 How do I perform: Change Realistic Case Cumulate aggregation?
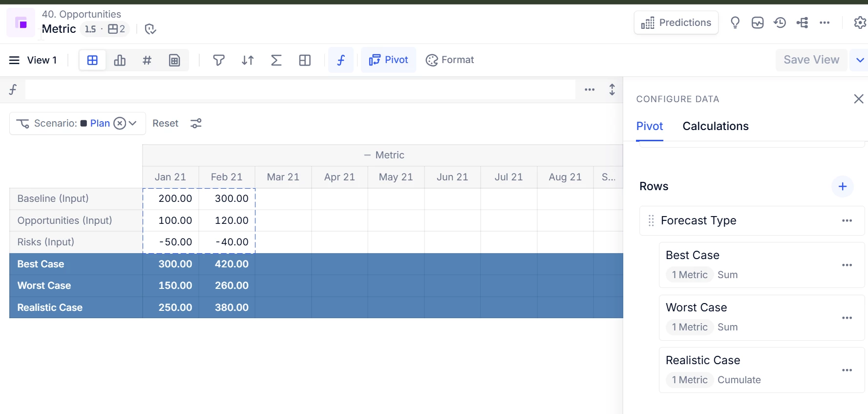[739, 380]
